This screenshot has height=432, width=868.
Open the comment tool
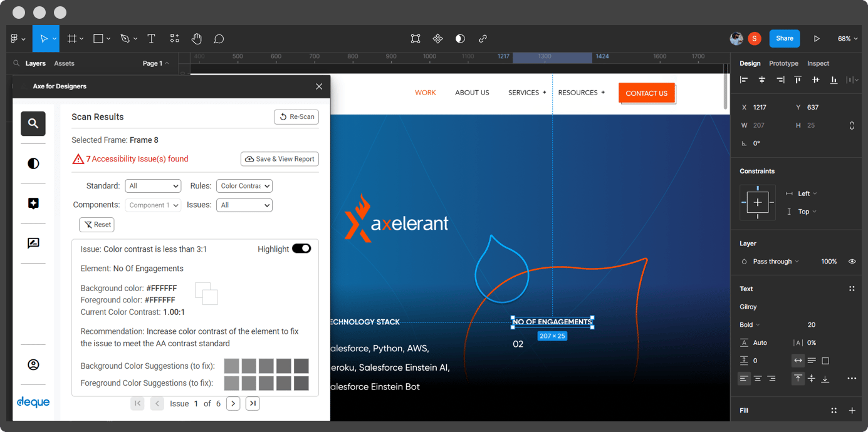tap(219, 39)
